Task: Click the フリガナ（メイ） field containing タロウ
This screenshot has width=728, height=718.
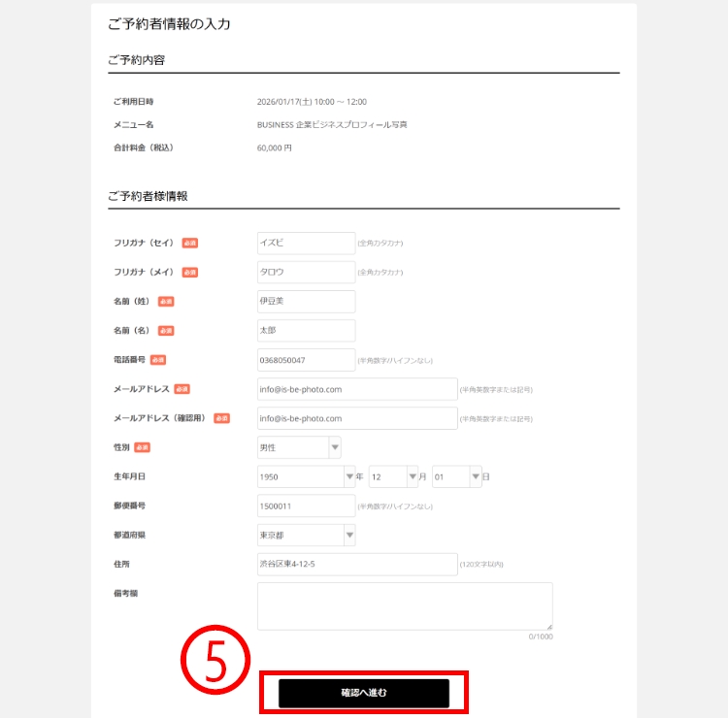Action: coord(306,272)
